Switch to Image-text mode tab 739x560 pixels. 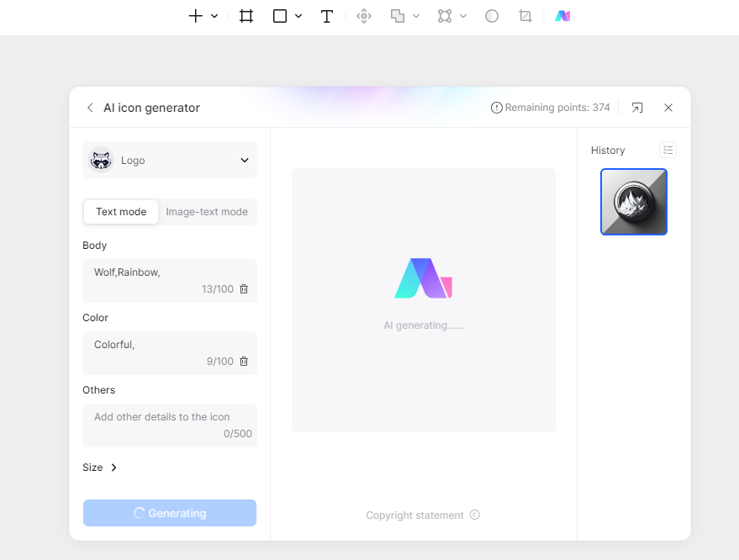point(207,212)
